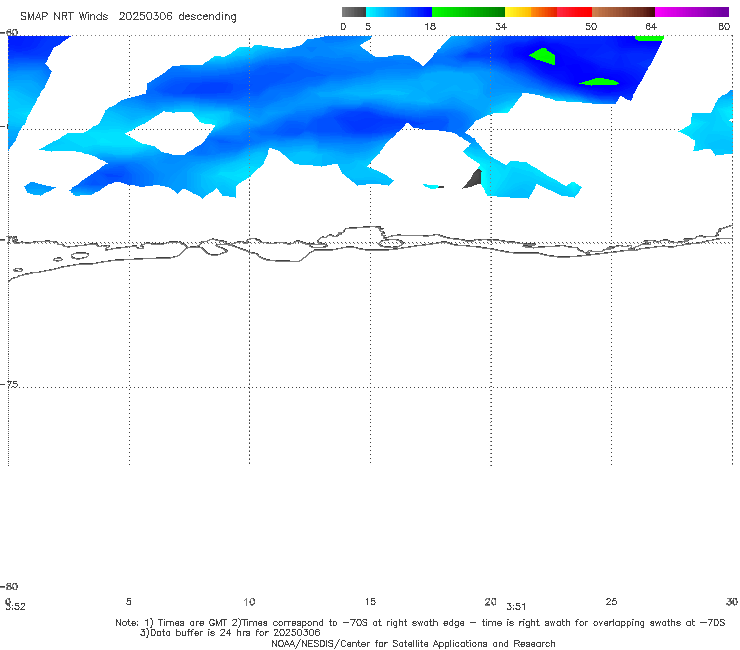Viewport: 740px width, 650px height.
Task: Click the latitude label '-80'
Action: tap(9, 586)
